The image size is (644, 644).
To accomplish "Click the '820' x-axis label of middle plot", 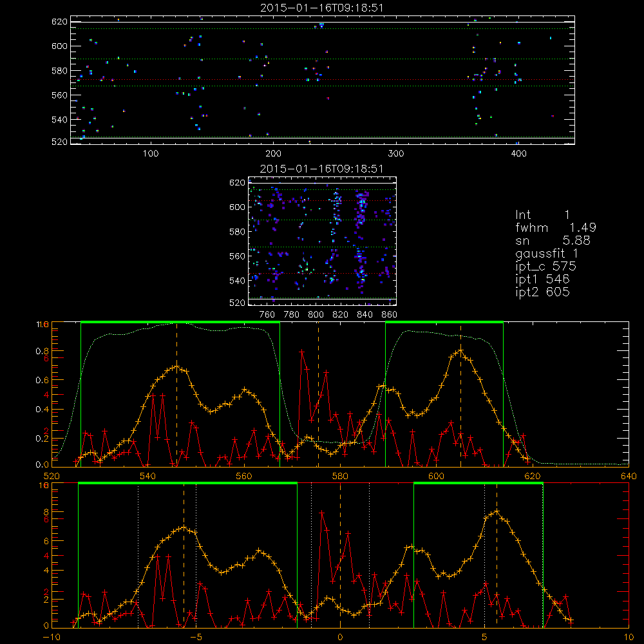I will coord(341,315).
